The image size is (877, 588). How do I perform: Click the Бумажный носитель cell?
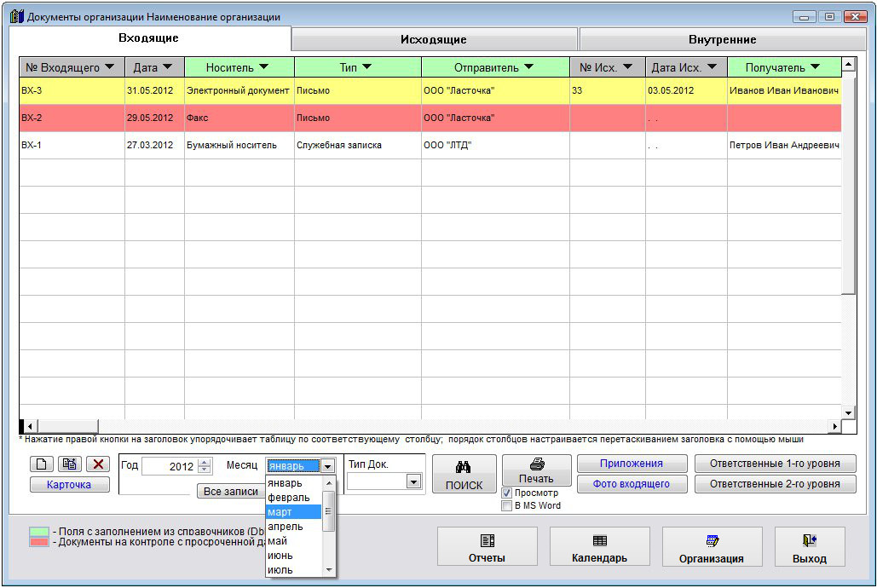click(x=239, y=145)
